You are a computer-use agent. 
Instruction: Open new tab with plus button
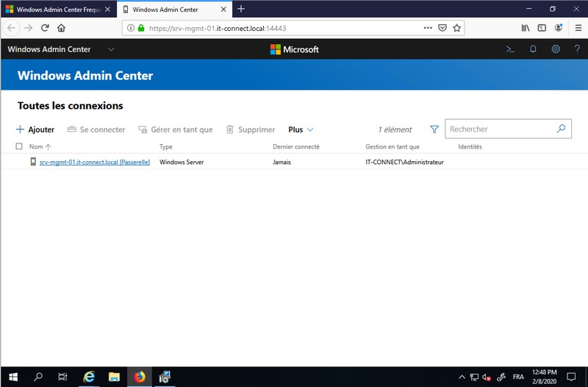[241, 9]
